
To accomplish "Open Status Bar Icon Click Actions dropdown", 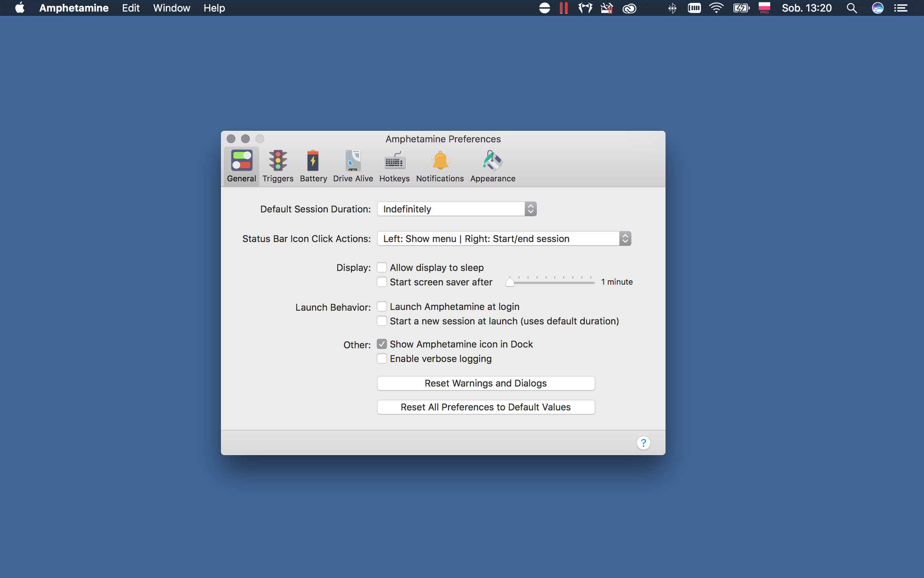I will click(x=504, y=239).
